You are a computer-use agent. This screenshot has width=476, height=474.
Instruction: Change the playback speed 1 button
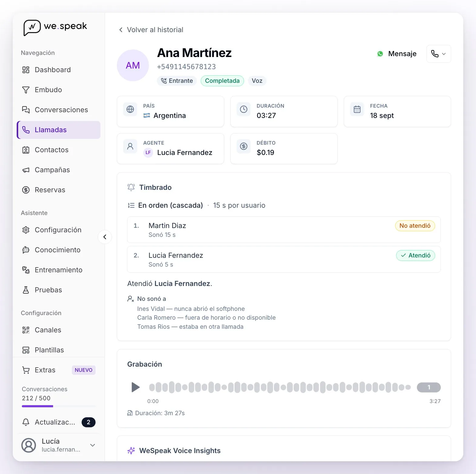429,387
